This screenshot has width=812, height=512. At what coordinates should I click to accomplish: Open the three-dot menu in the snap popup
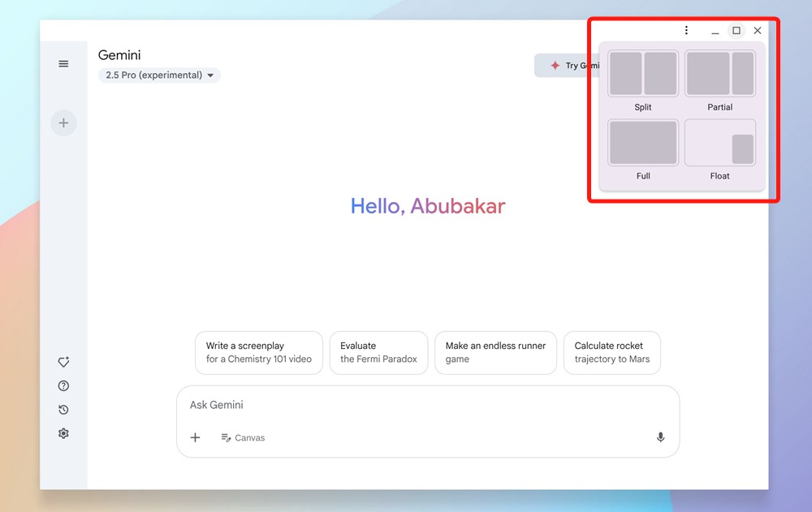pos(686,30)
